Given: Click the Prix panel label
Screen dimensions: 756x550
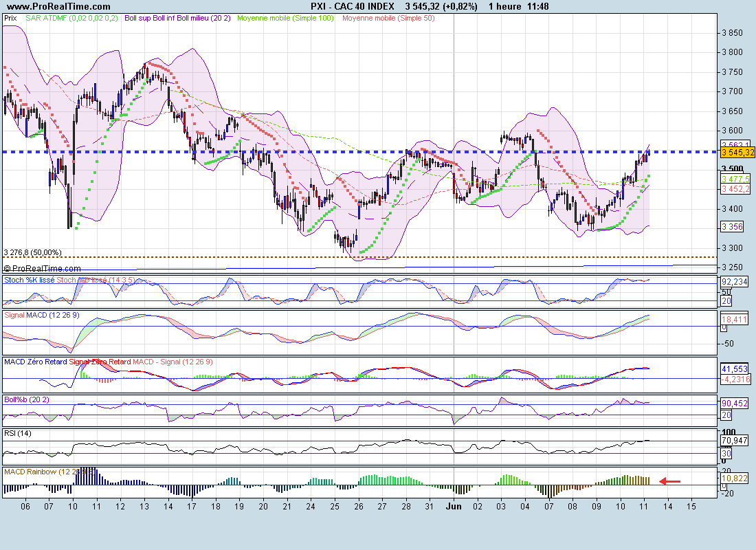Looking at the screenshot, I should (10, 18).
